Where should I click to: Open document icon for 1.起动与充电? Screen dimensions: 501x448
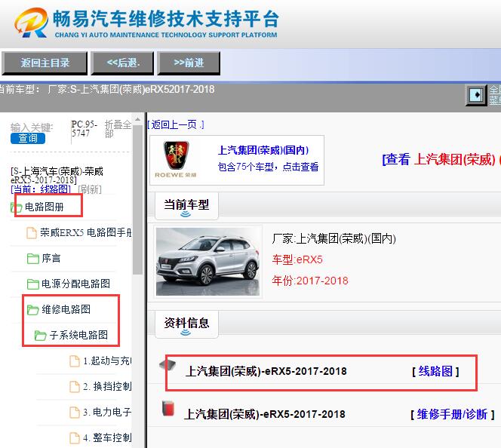point(75,361)
